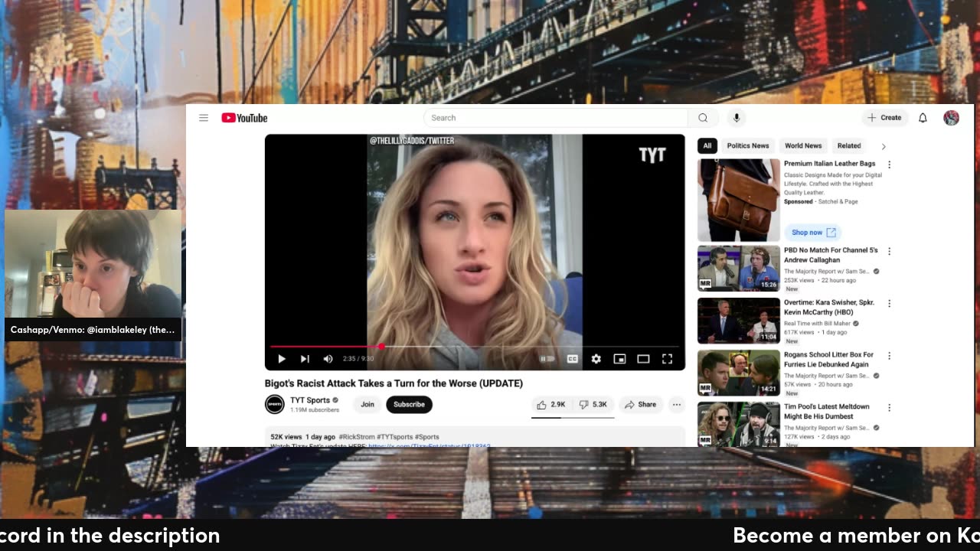This screenshot has height=551, width=980.
Task: Open options for the Overtime: Kara Swisher video
Action: click(889, 303)
